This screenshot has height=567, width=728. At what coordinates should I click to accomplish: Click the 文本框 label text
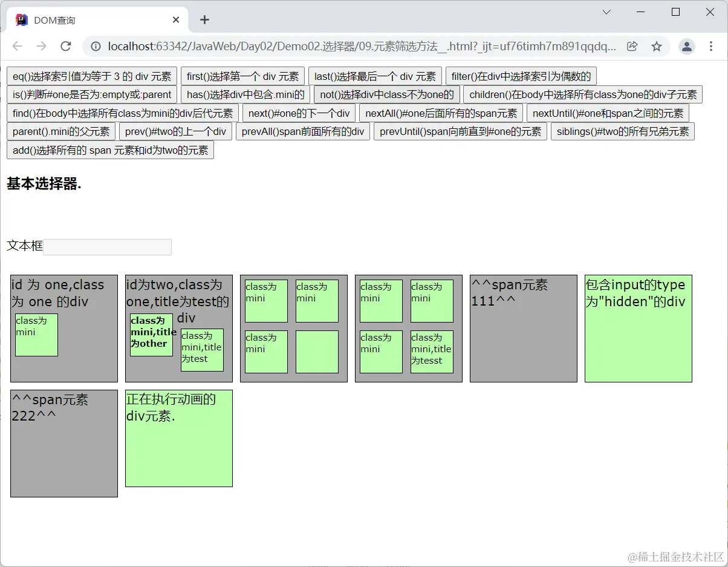click(25, 246)
